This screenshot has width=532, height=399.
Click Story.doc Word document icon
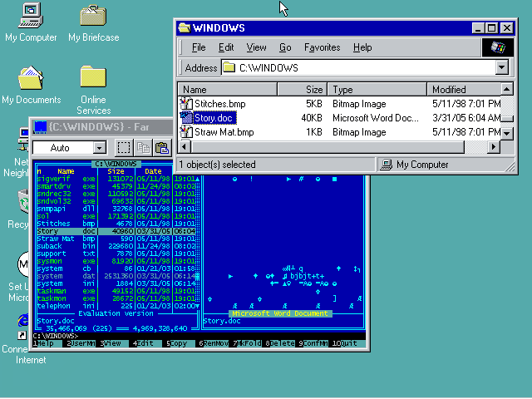coord(186,118)
